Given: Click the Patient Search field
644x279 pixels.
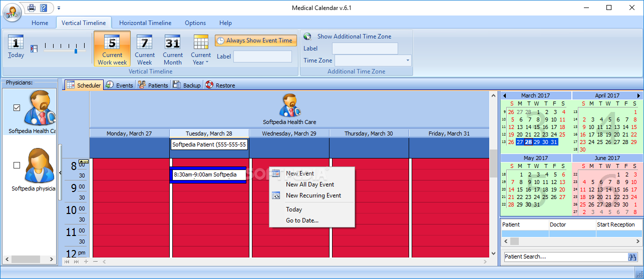Looking at the screenshot, I should tap(565, 256).
